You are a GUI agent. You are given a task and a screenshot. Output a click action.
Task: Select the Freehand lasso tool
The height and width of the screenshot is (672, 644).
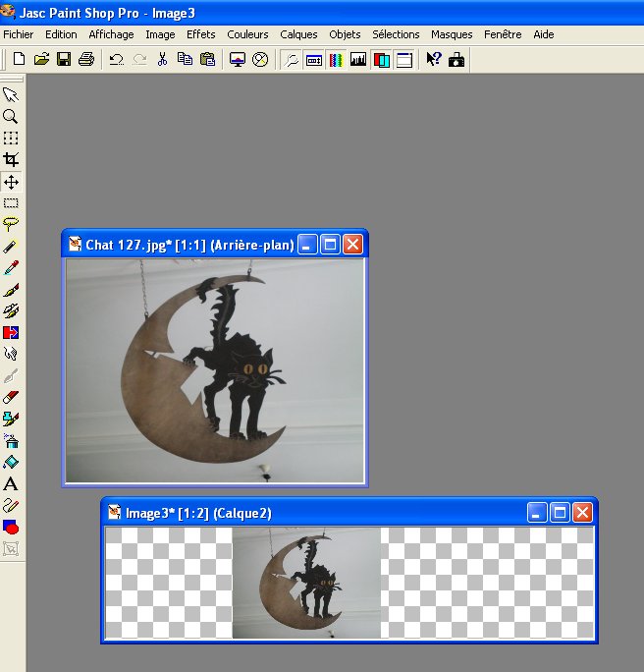[x=11, y=225]
